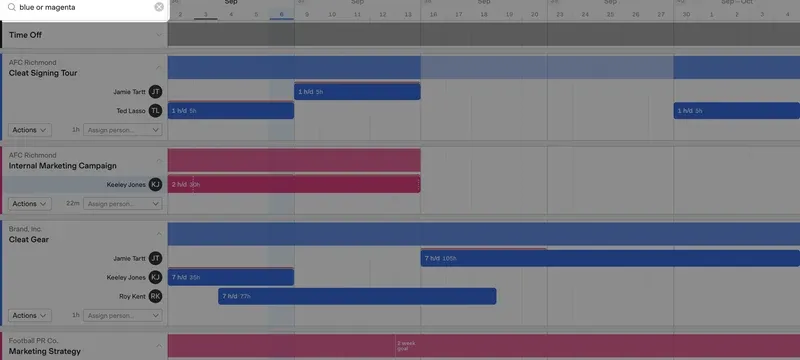Click Roy Kent name label
The image size is (800, 360).
point(132,296)
